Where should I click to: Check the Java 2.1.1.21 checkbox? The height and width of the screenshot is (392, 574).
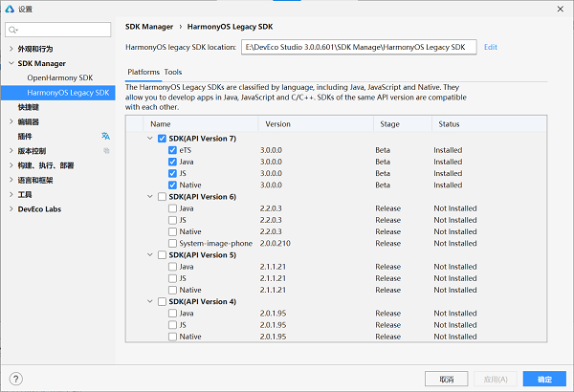click(172, 267)
